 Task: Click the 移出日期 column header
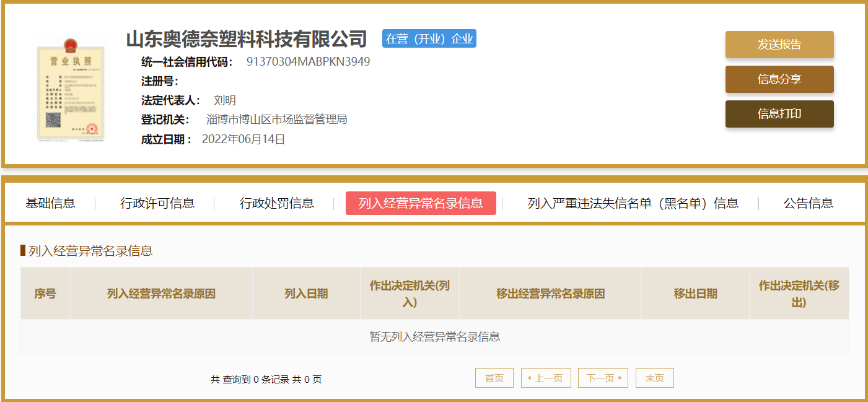(695, 294)
